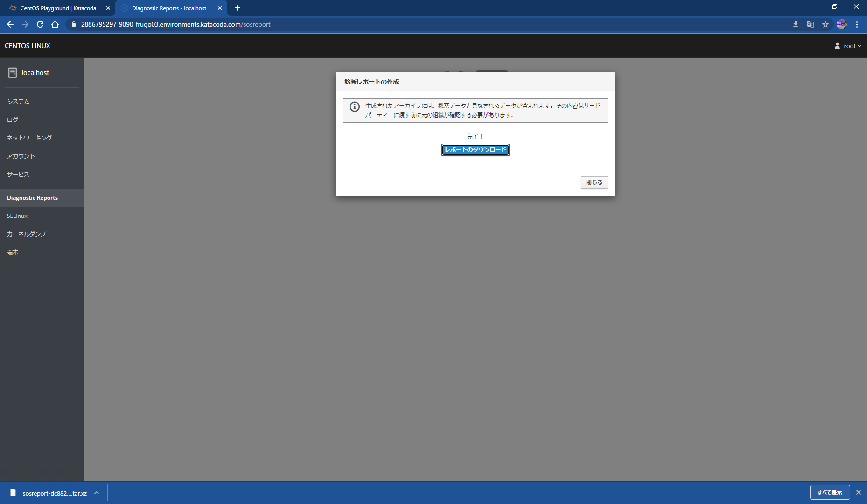Close the CentOS Playground browser tab

click(108, 8)
